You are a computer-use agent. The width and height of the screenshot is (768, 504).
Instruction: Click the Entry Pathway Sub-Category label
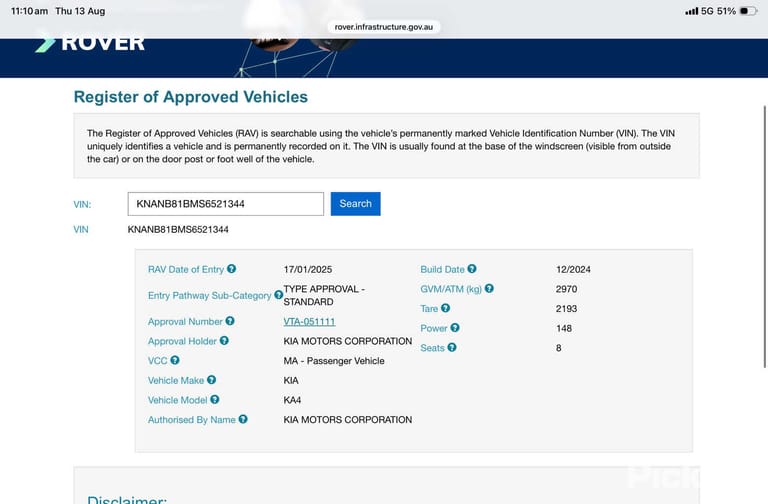tap(209, 295)
